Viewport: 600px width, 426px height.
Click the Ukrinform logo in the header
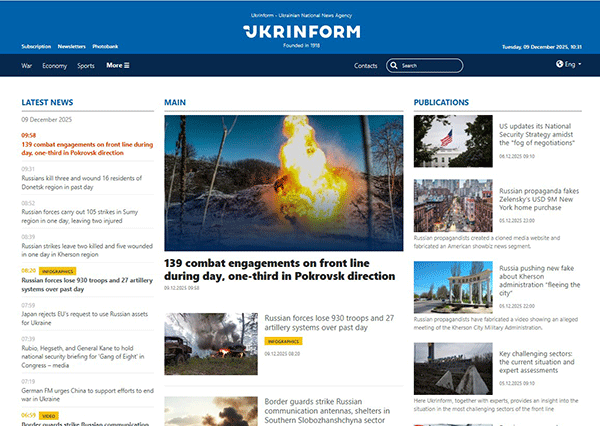point(302,32)
